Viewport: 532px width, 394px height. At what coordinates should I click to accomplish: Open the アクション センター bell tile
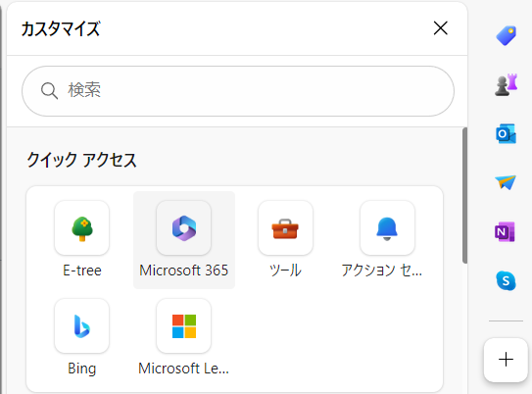click(x=387, y=239)
